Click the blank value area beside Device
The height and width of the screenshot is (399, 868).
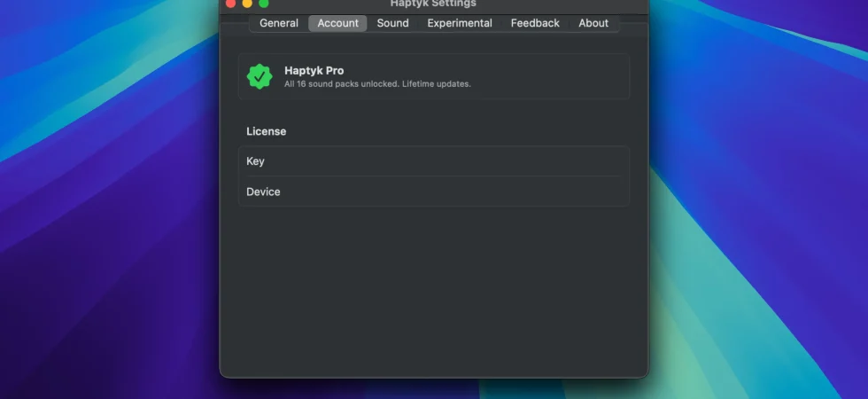coord(453,192)
